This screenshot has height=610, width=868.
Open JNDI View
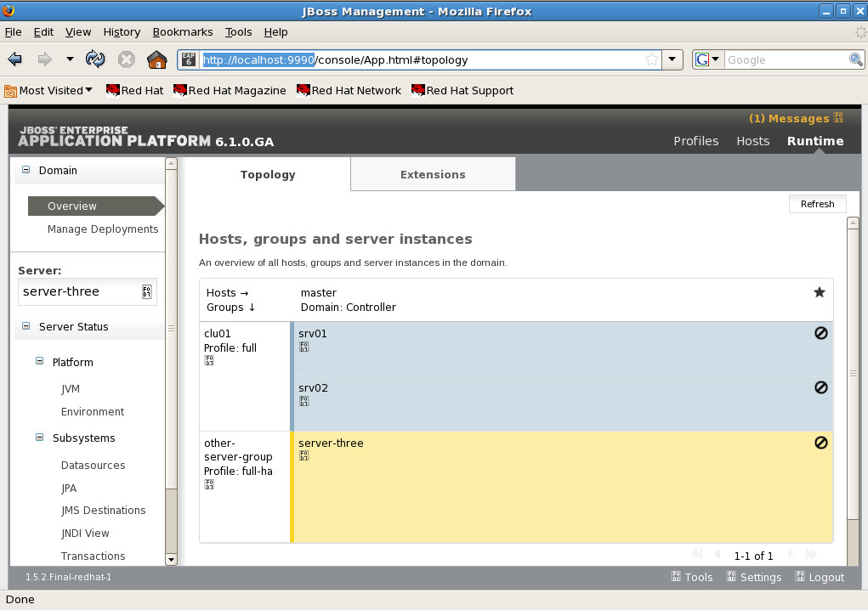pos(85,534)
